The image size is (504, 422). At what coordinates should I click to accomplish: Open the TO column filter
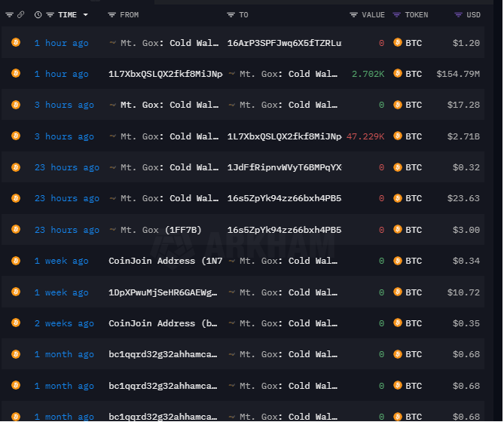click(x=231, y=15)
